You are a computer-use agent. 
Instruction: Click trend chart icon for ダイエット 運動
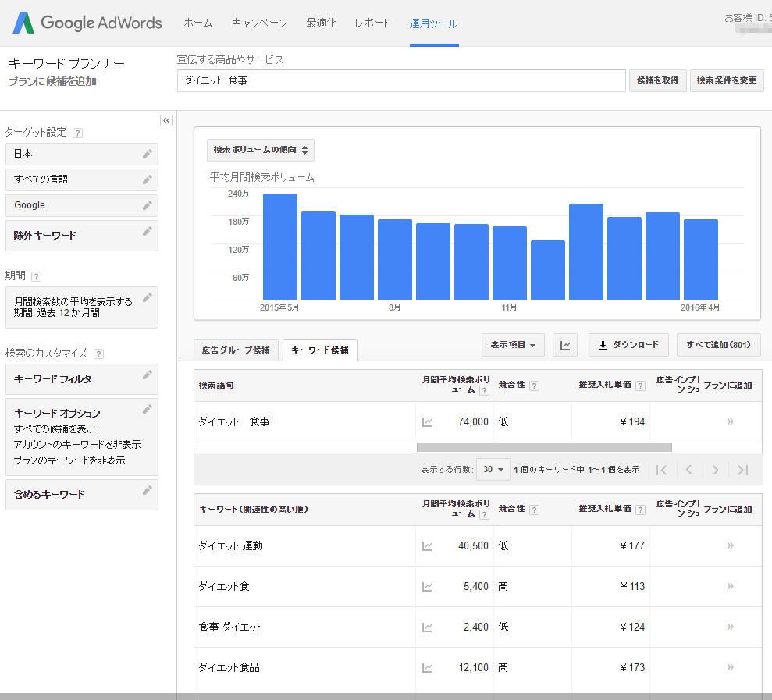click(427, 546)
